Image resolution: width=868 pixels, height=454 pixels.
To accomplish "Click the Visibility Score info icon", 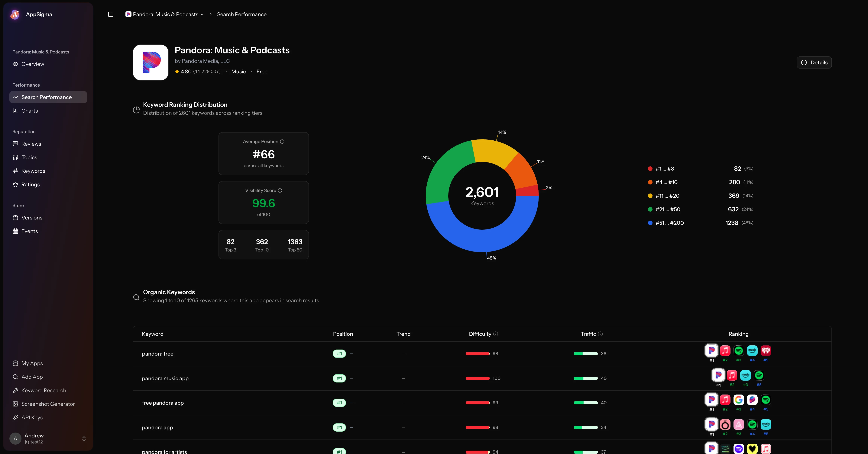I will [280, 190].
